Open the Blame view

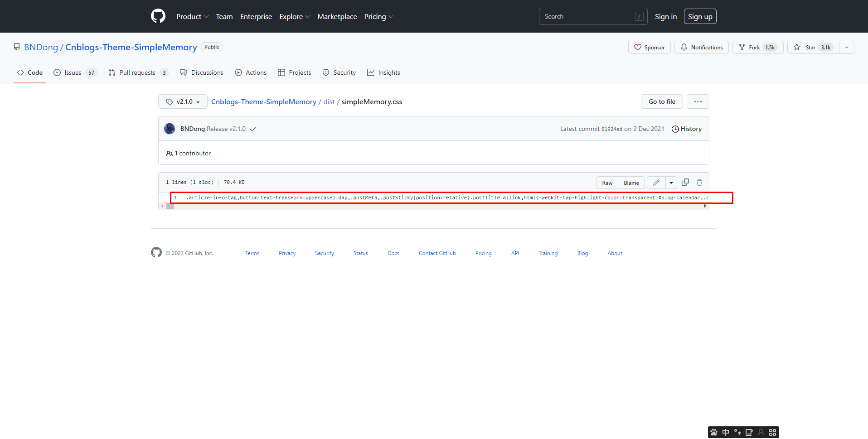coord(631,183)
